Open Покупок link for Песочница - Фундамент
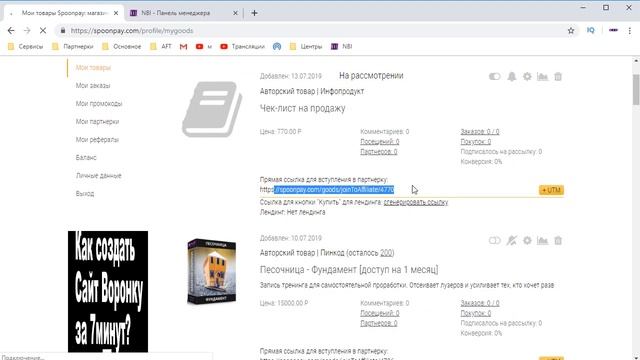The image size is (640, 360). (x=476, y=313)
